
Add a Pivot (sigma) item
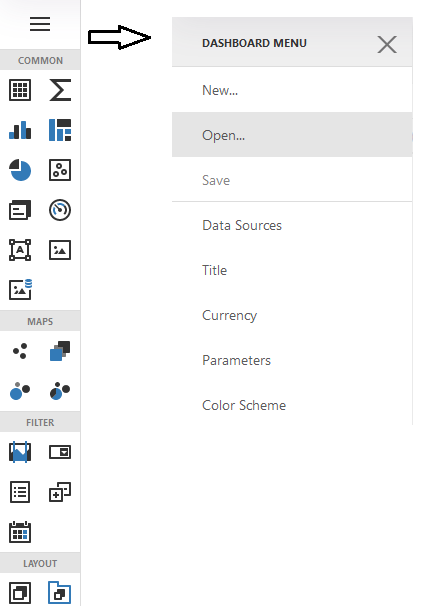tap(60, 90)
